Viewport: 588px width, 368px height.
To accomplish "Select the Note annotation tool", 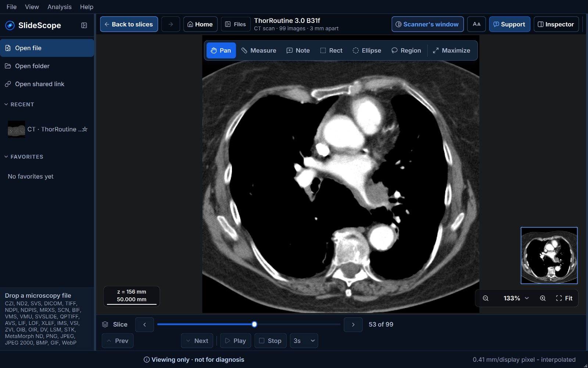I will click(x=298, y=50).
